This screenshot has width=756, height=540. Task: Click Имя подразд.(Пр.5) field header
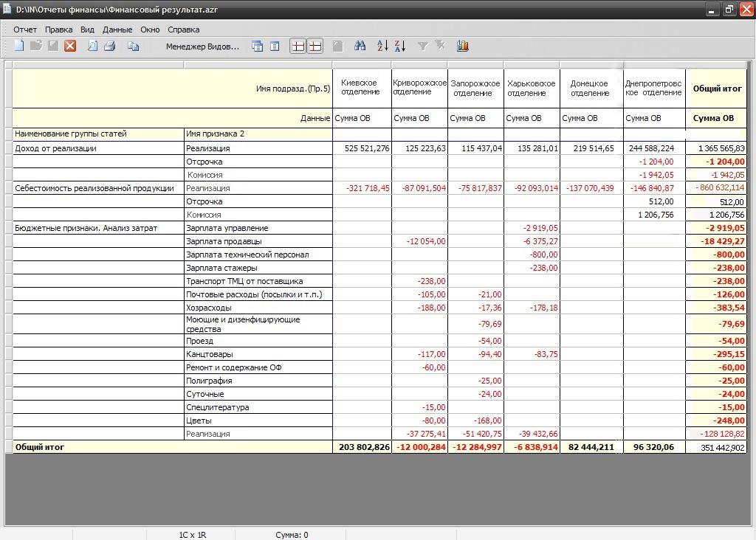pos(293,89)
